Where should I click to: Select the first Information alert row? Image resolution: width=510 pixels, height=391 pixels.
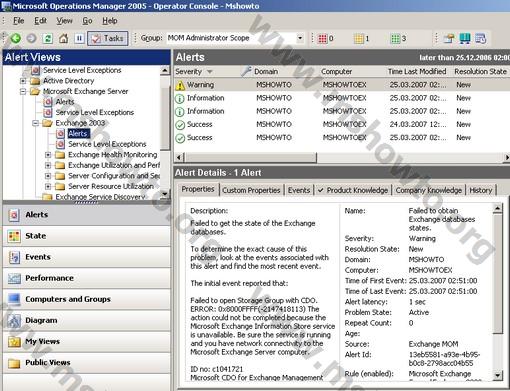pyautogui.click(x=341, y=98)
